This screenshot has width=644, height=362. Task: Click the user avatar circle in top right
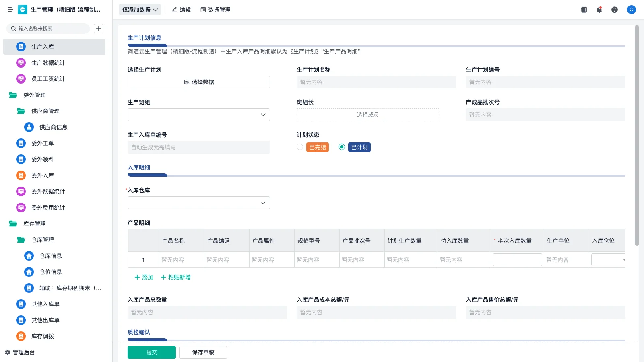(631, 10)
